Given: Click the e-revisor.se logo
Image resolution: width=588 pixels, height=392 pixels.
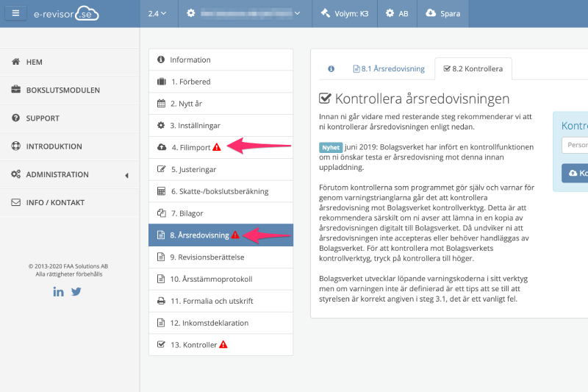Looking at the screenshot, I should coord(65,13).
